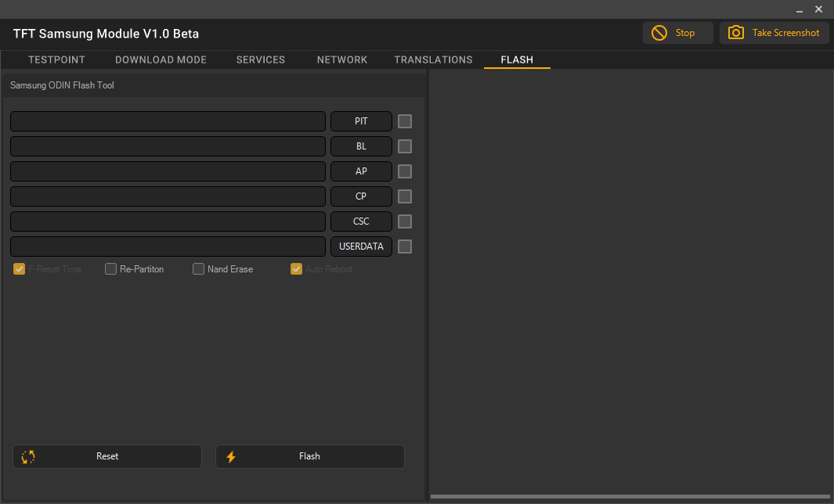The width and height of the screenshot is (834, 504).
Task: Switch to the SERVICES tab
Action: pyautogui.click(x=260, y=59)
